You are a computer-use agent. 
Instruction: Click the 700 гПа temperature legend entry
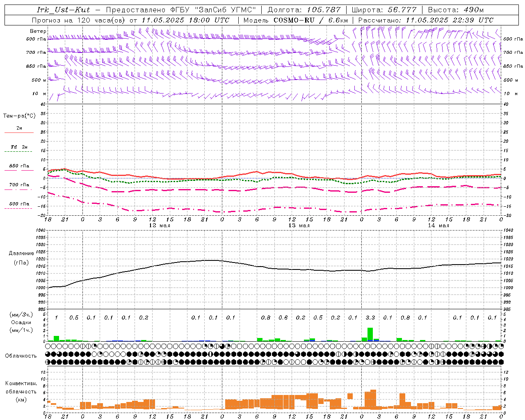tap(19, 185)
